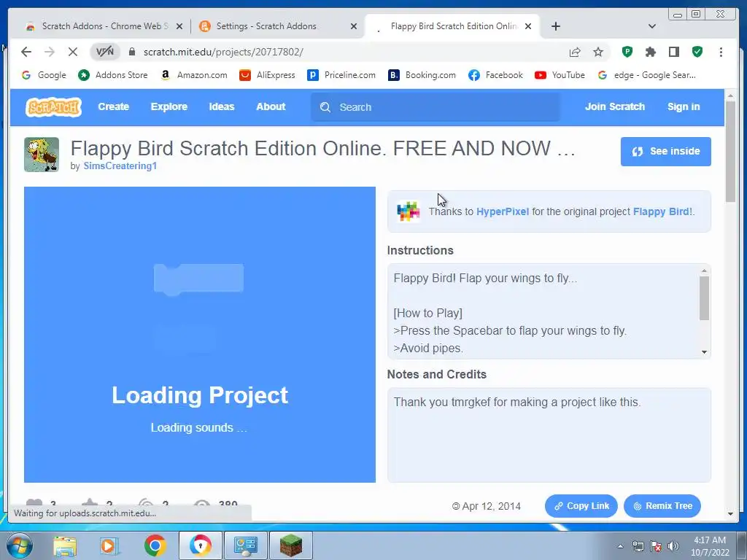Click the Copy Link button
Image resolution: width=747 pixels, height=560 pixels.
tap(581, 506)
